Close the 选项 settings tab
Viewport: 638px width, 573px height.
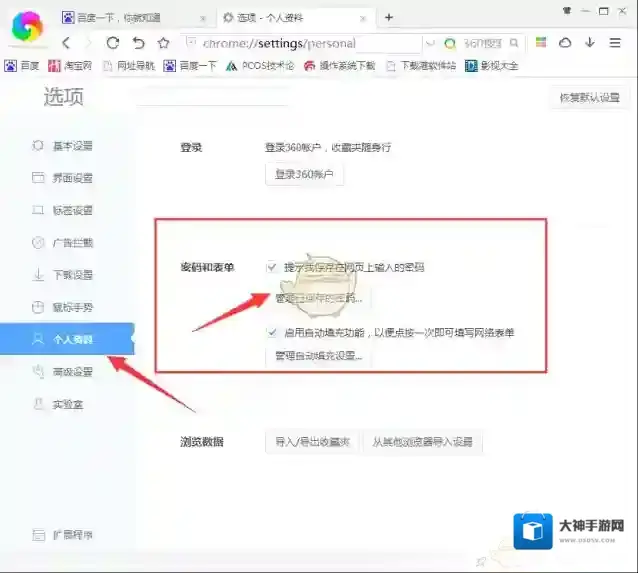pos(363,18)
